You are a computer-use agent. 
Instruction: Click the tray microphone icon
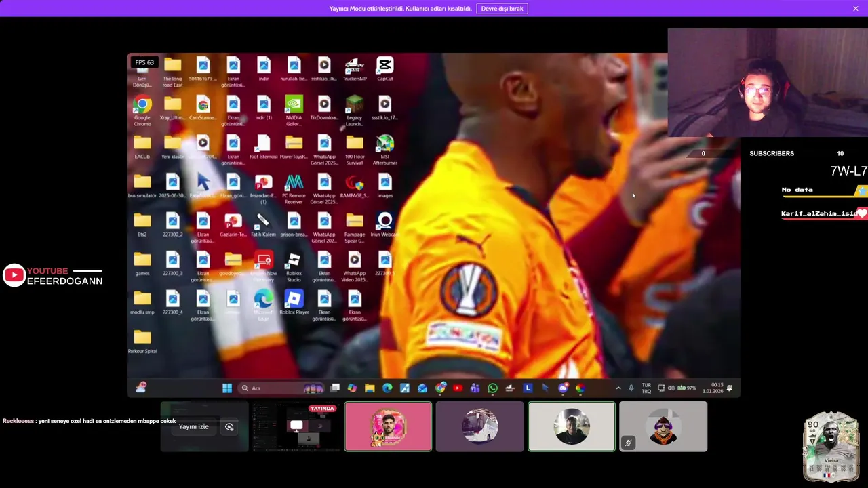tap(631, 388)
